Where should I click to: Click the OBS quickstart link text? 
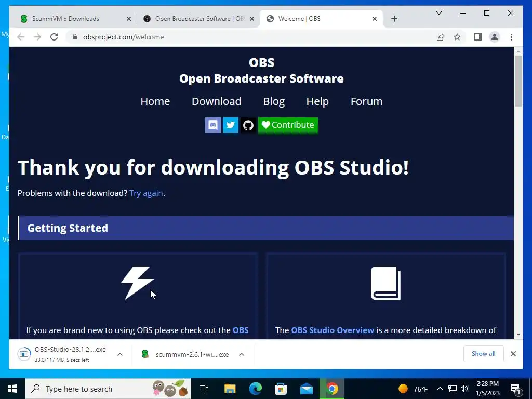point(241,330)
